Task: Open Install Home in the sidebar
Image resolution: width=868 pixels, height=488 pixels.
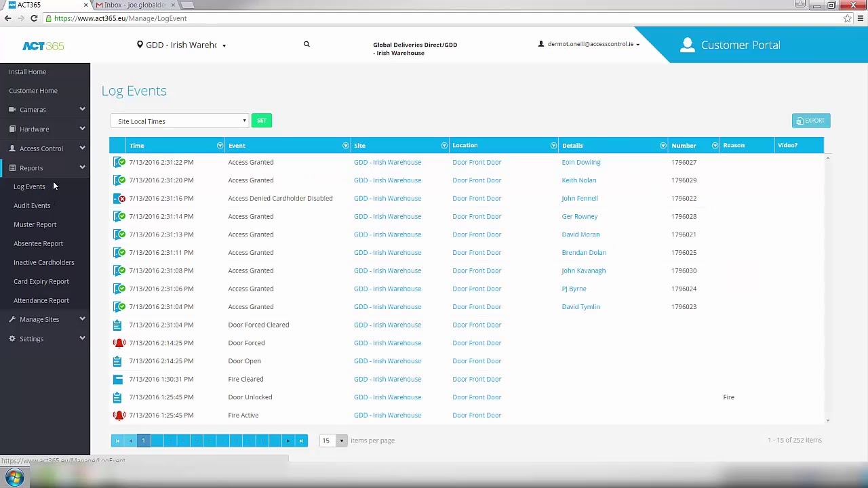Action: (28, 72)
